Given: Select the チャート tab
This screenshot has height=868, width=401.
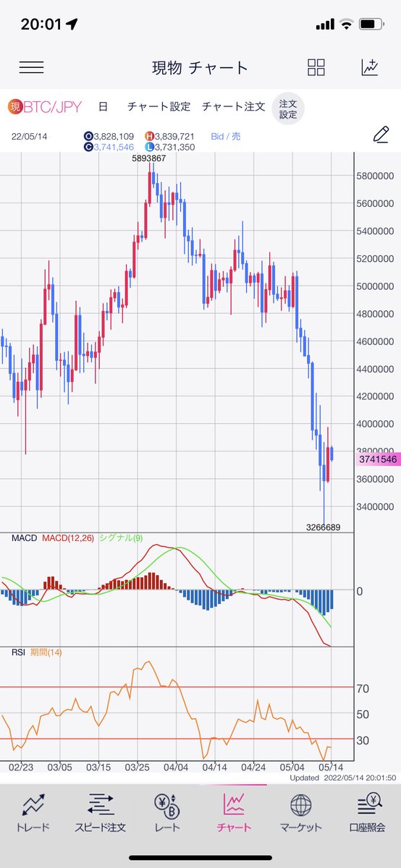Looking at the screenshot, I should [x=234, y=812].
